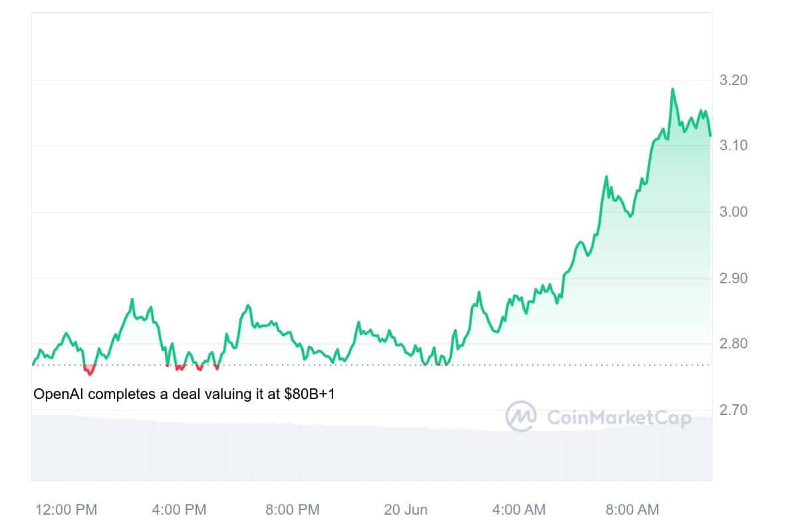Click the CoinMarketCap watermark text
This screenshot has width=798, height=532.
[618, 418]
